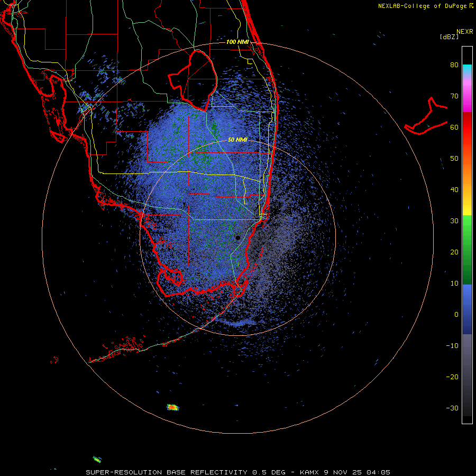Click the 60 value on the dBZ scale
The width and height of the screenshot is (476, 476).
(454, 127)
